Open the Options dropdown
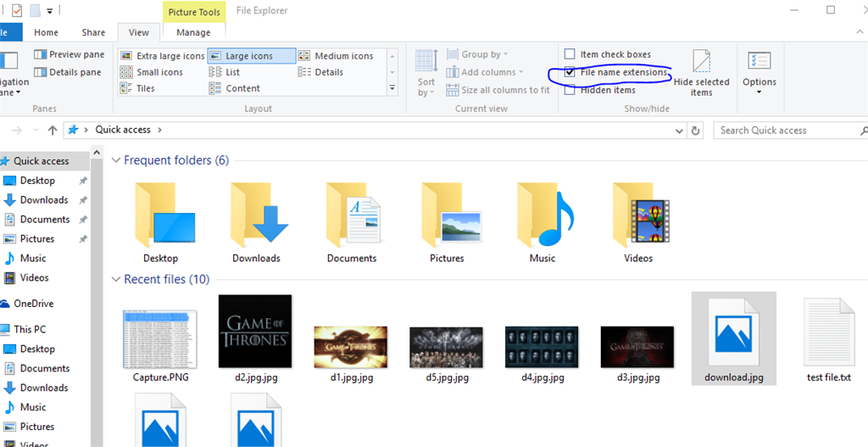868x447 pixels. (759, 72)
